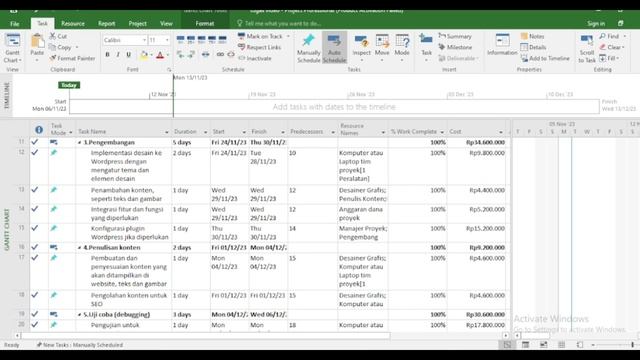Click Add to Timeline
This screenshot has width=640, height=360.
pyautogui.click(x=545, y=58)
